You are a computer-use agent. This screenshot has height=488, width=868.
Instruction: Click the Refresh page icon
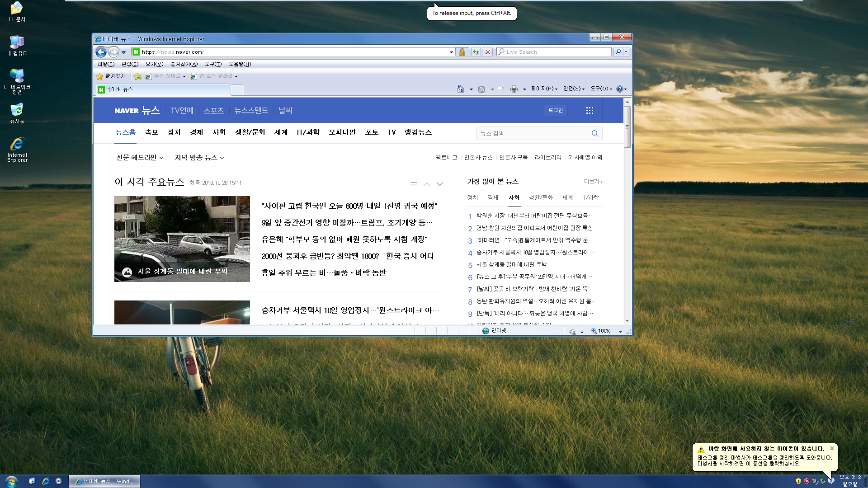click(476, 52)
